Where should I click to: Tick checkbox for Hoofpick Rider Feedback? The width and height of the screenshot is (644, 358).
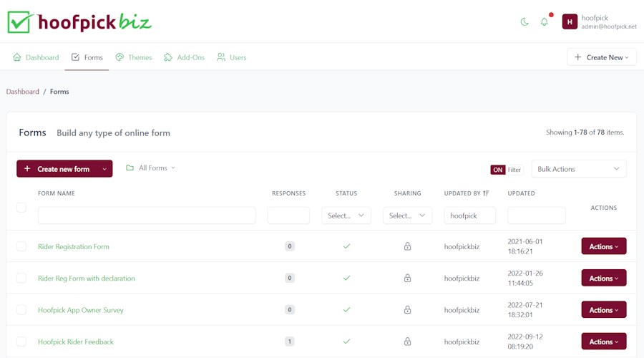point(21,342)
